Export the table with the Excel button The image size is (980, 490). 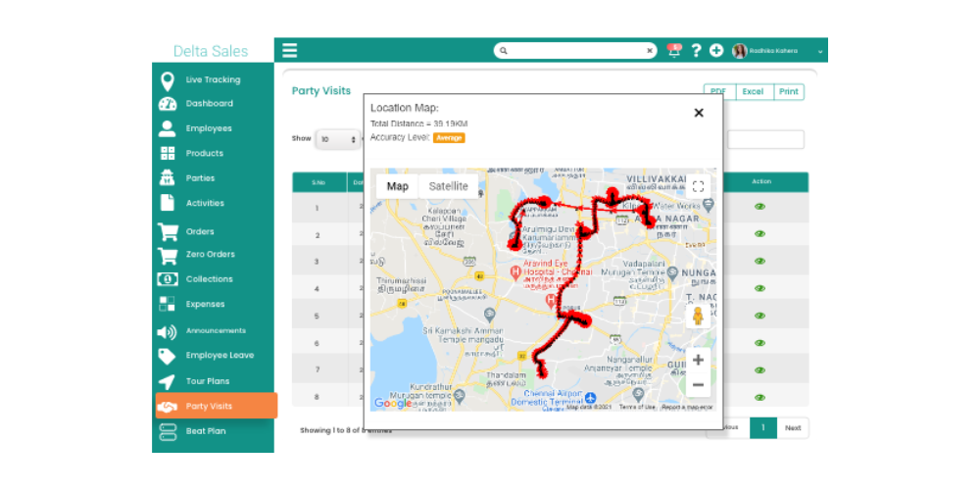[755, 92]
